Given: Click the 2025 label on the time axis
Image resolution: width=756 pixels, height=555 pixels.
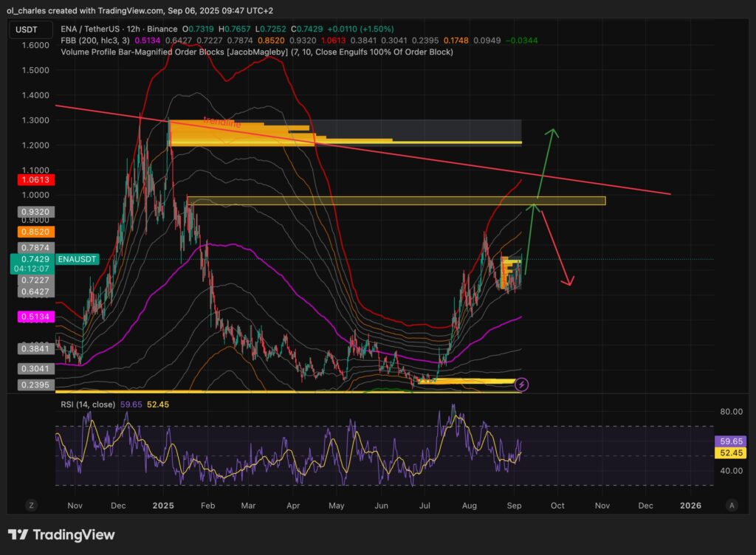Looking at the screenshot, I should click(x=163, y=506).
